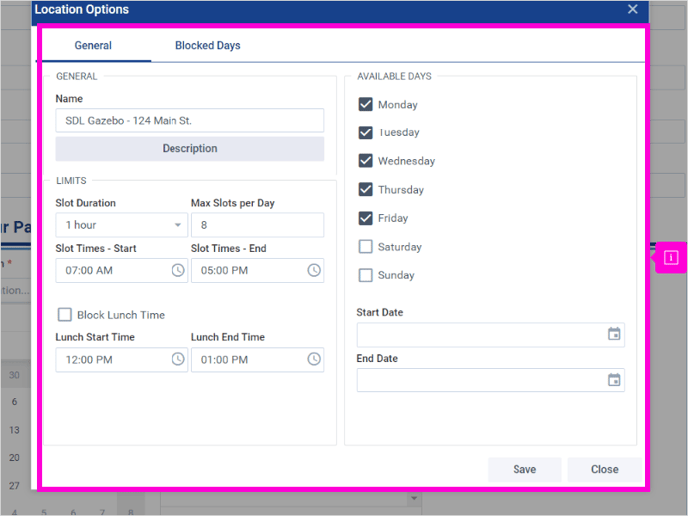Open calendar picker for Start Date

click(x=614, y=334)
